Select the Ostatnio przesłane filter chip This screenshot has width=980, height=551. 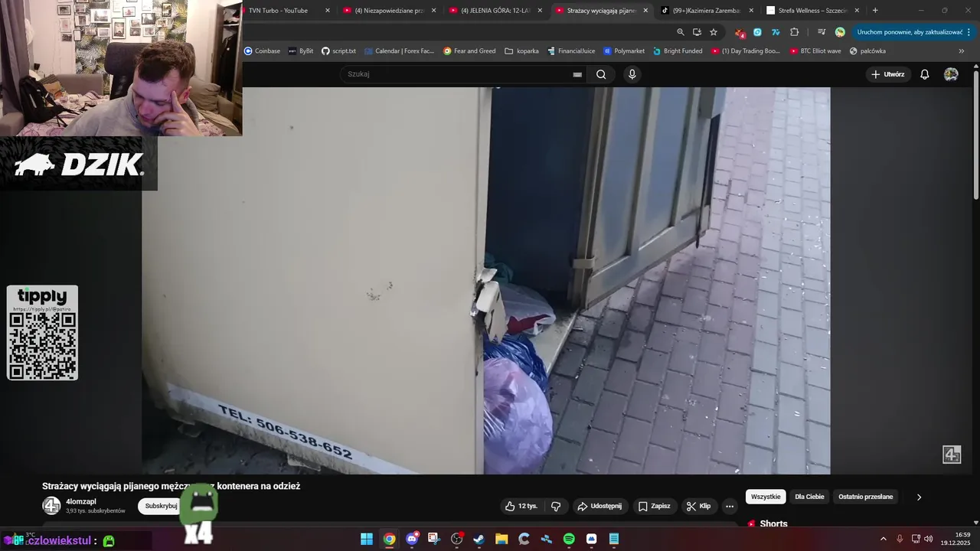(865, 497)
